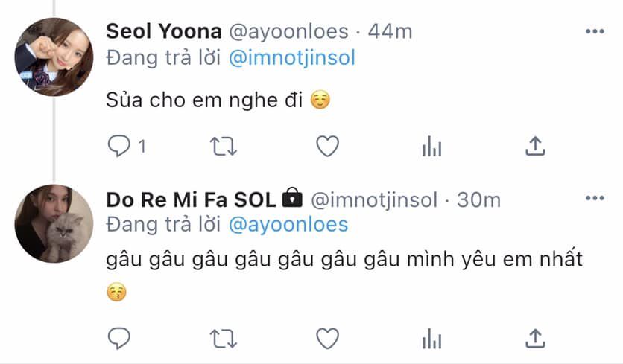Open Do Re Mi Fa SOL display name

point(192,199)
